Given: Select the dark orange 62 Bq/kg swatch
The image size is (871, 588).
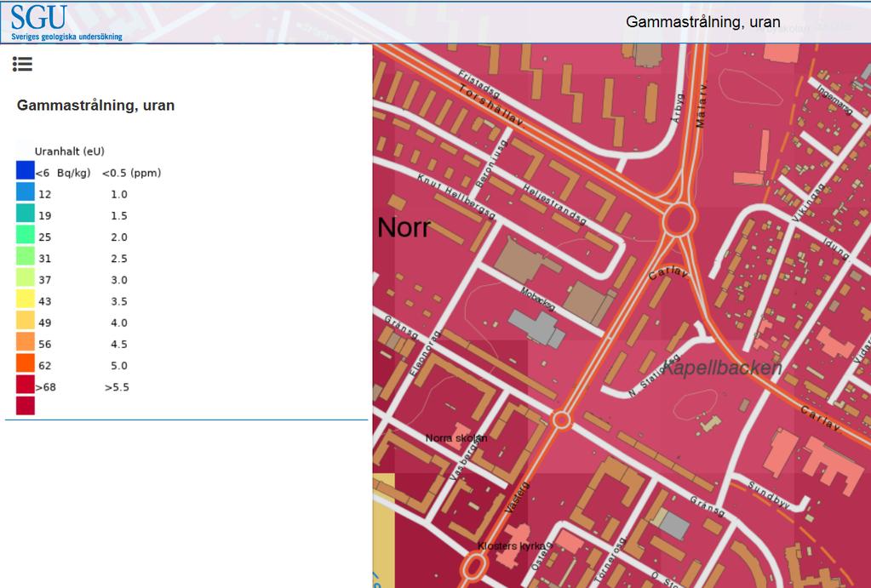Looking at the screenshot, I should (x=26, y=363).
